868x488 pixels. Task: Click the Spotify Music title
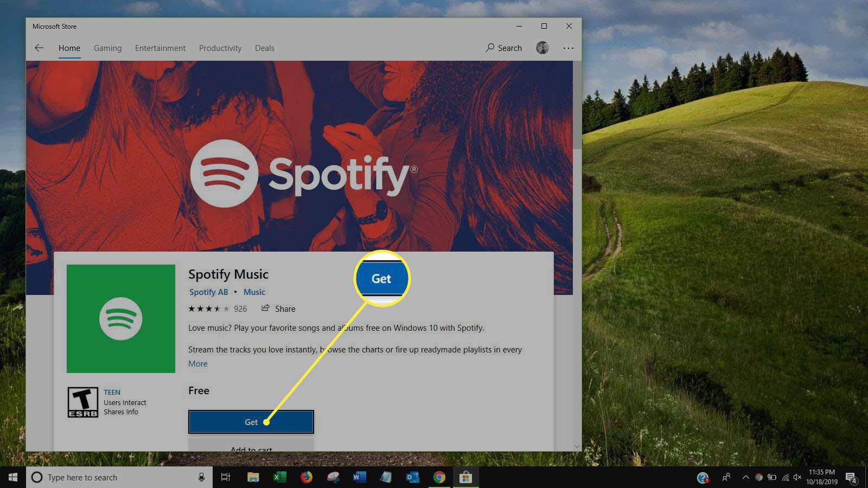[228, 274]
